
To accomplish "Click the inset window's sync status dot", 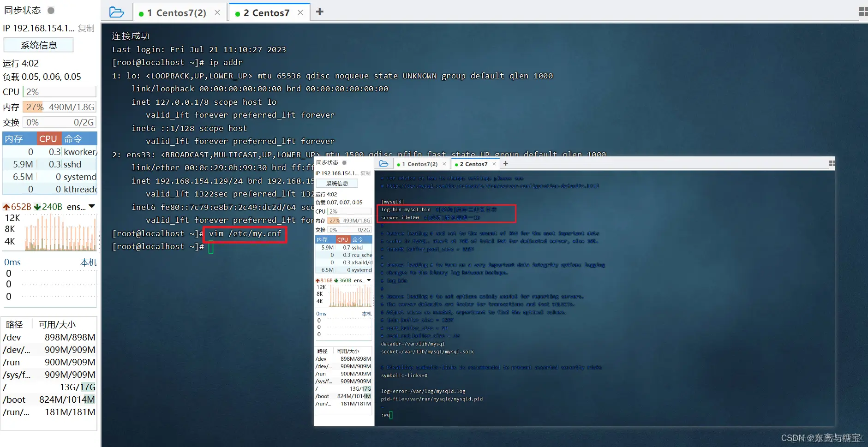I will point(344,162).
